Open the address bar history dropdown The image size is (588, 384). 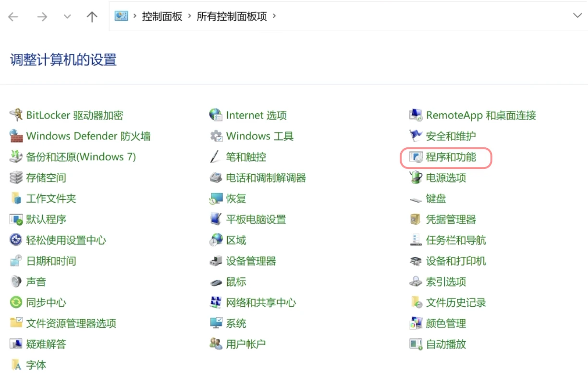[x=577, y=16]
